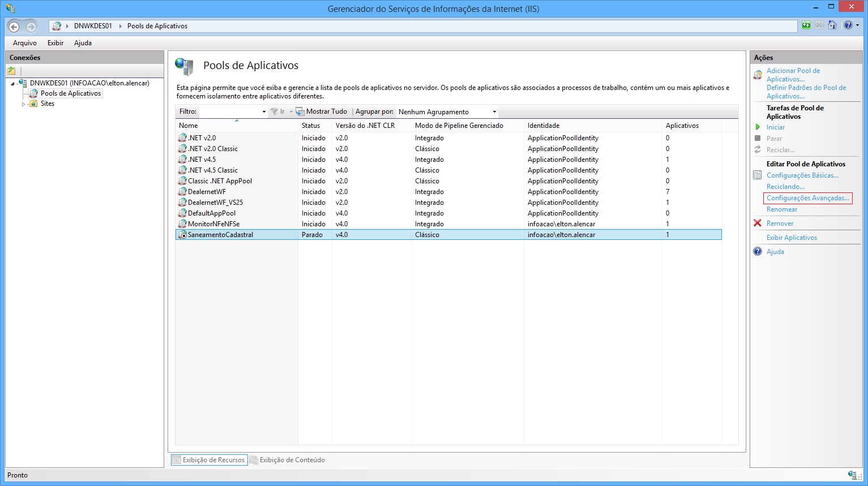Click the Parar stop square icon

click(x=758, y=138)
